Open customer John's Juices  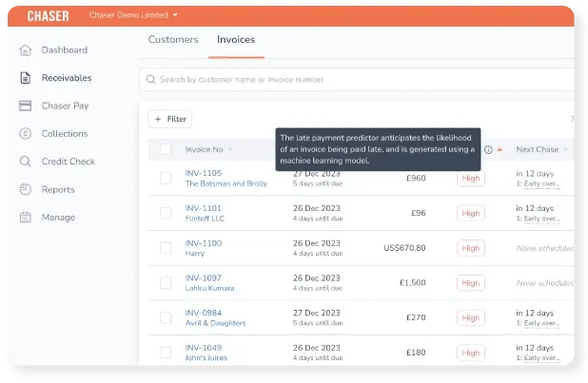206,358
